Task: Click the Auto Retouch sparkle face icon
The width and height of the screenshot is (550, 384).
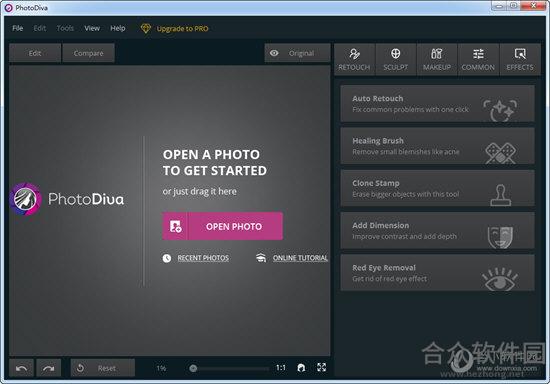Action: pos(500,110)
